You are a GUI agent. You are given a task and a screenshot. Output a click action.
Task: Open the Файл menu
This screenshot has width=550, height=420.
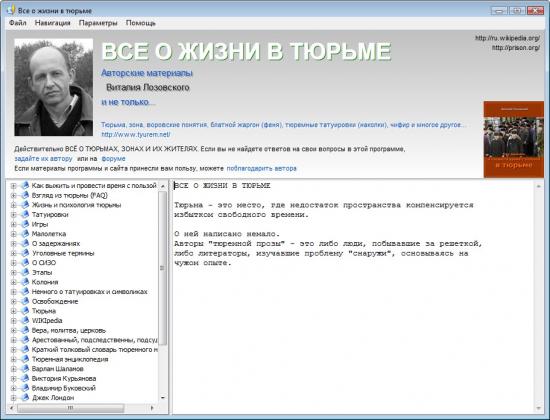[18, 23]
